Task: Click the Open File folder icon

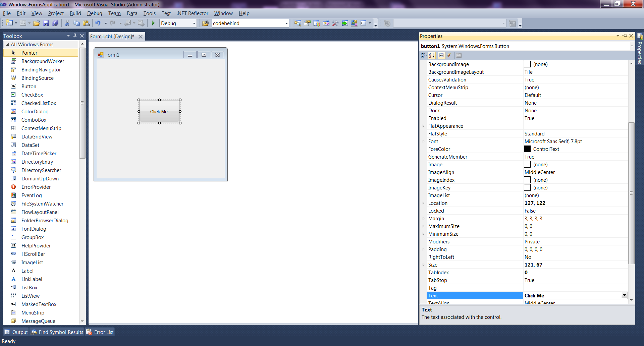Action: [x=37, y=23]
